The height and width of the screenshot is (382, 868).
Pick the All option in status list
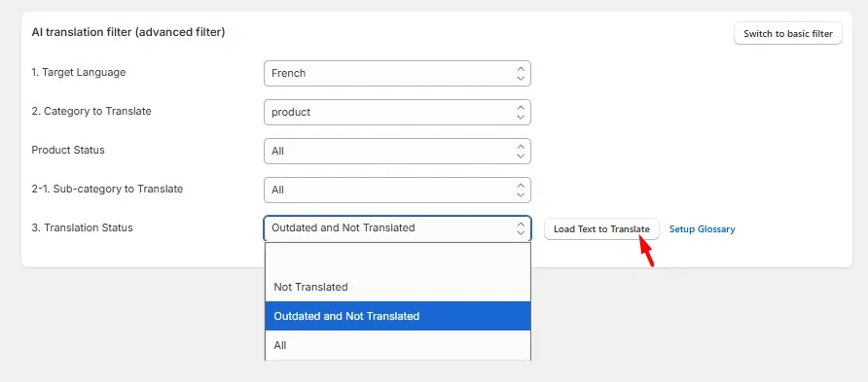pos(397,345)
